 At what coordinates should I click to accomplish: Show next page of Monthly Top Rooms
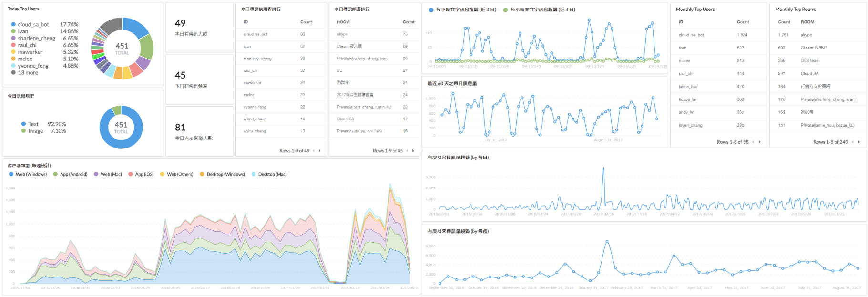click(x=859, y=142)
